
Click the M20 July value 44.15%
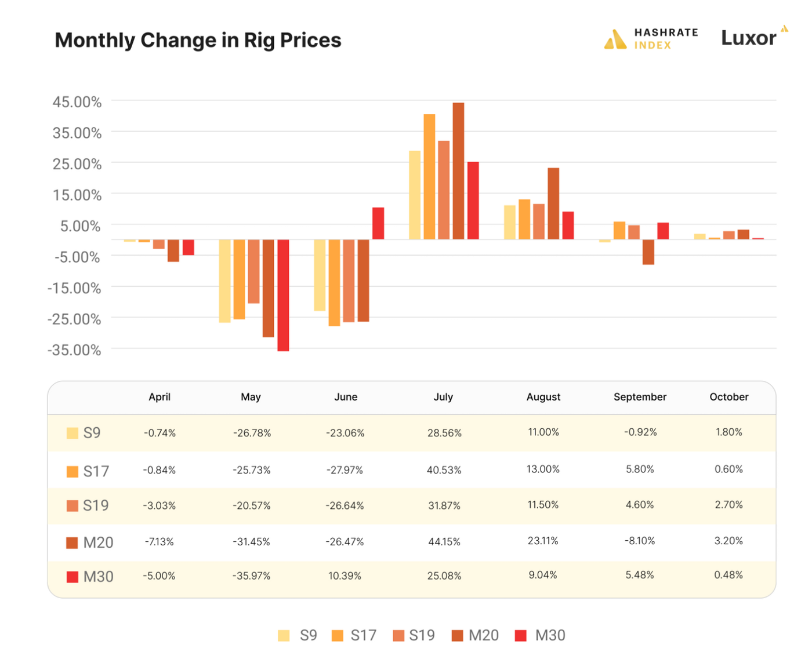click(444, 542)
